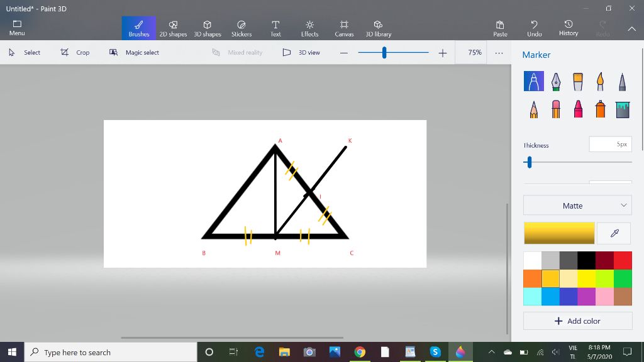The width and height of the screenshot is (644, 362).
Task: Open the Effects tab
Action: click(x=309, y=28)
